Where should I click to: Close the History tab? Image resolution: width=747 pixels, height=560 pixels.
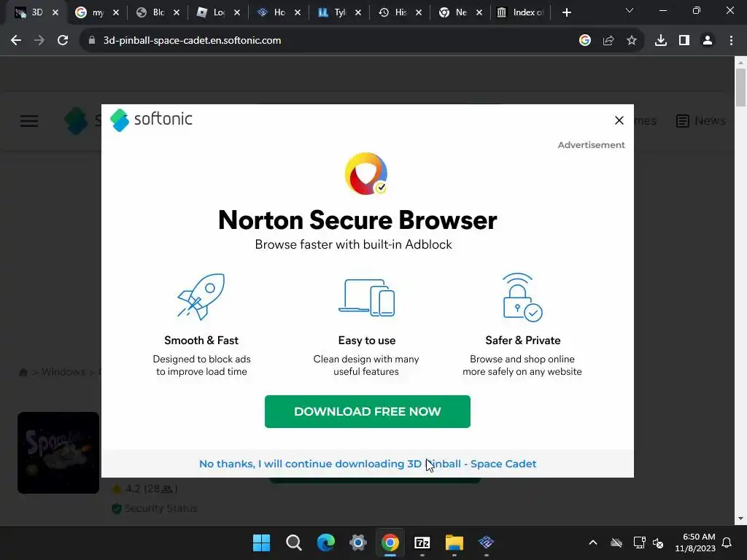[419, 12]
